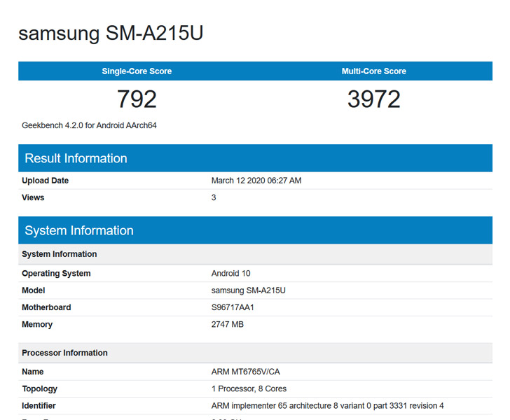Click the samsung SM-A215U page title
The height and width of the screenshot is (420, 510).
tap(111, 33)
